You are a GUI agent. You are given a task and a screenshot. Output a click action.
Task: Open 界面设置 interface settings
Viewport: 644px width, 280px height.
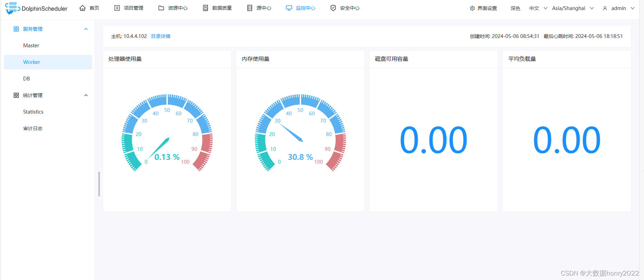483,8
